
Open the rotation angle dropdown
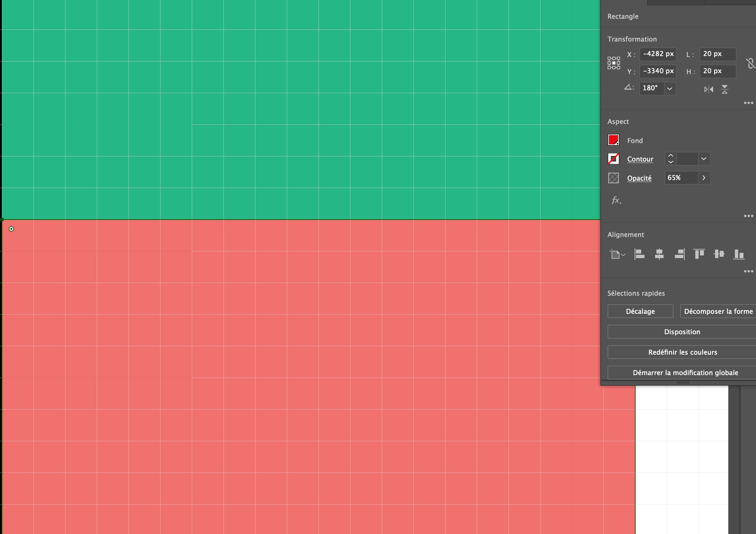670,89
